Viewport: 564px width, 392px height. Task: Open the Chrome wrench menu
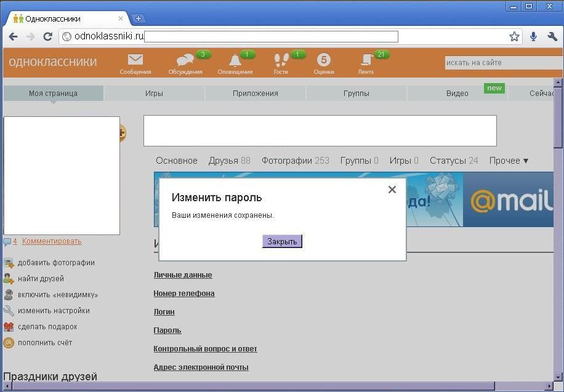click(x=552, y=36)
